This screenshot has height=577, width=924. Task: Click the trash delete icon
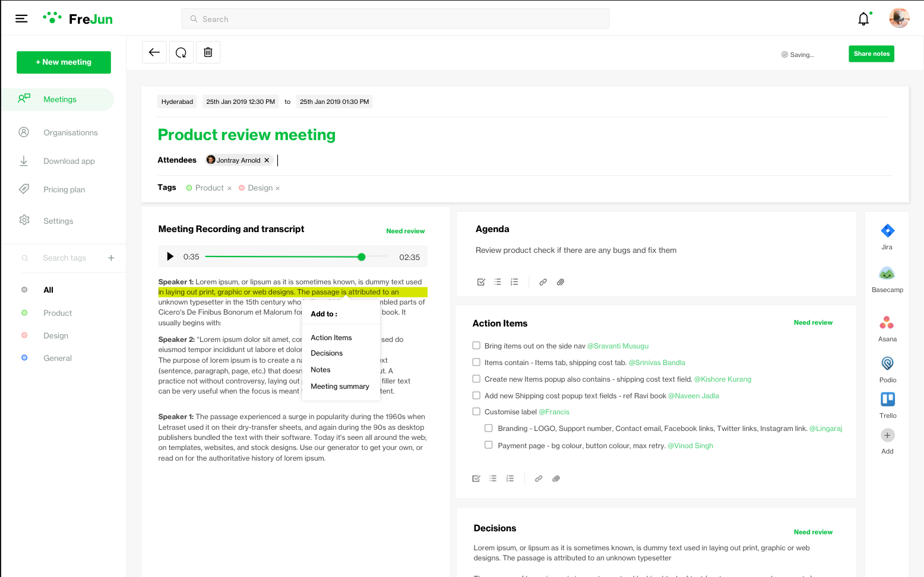click(x=208, y=52)
